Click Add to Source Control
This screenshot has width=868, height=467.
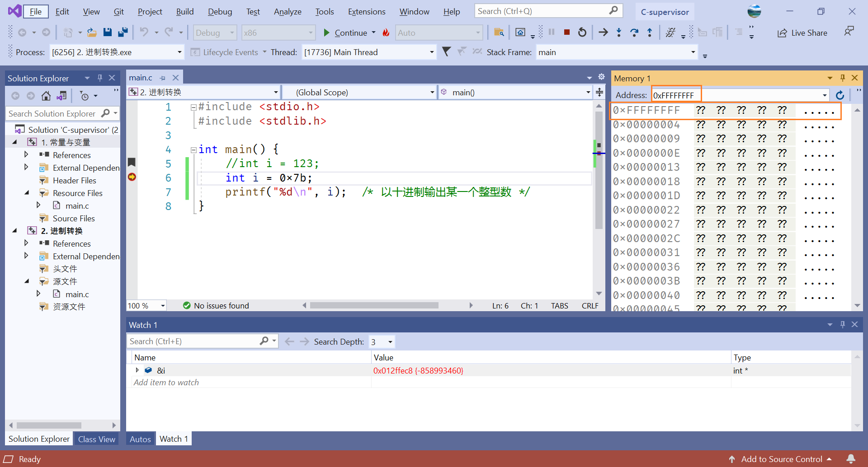tap(781, 459)
